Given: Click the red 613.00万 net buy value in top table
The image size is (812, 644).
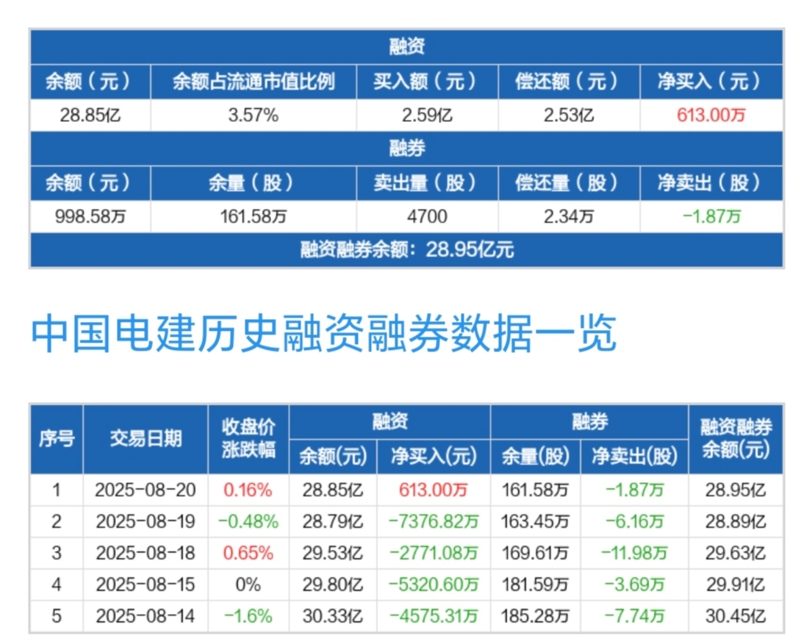Looking at the screenshot, I should 711,115.
